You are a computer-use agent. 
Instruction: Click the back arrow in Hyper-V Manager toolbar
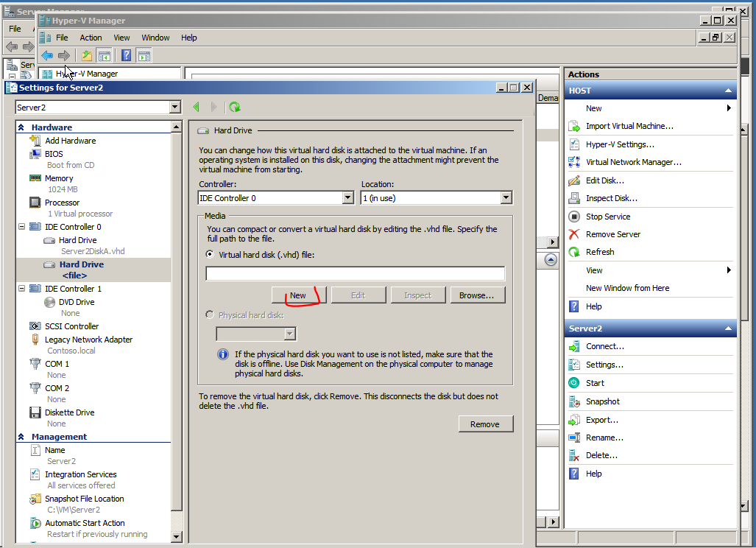point(47,56)
